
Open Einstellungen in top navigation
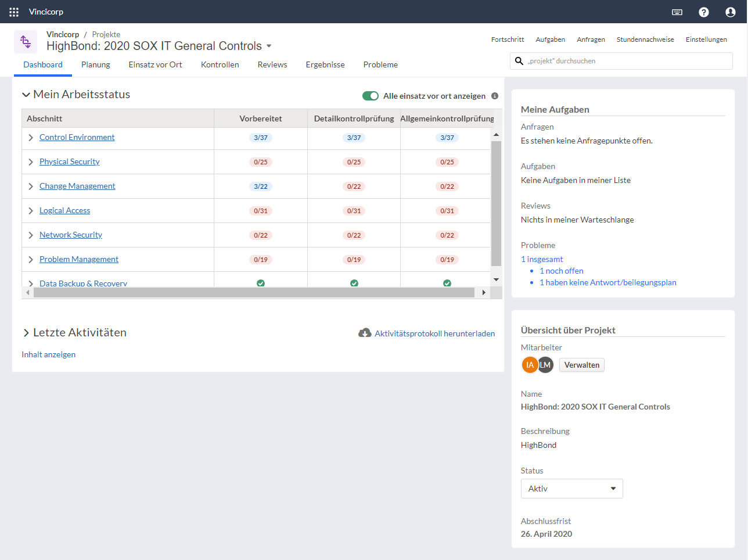[706, 40]
